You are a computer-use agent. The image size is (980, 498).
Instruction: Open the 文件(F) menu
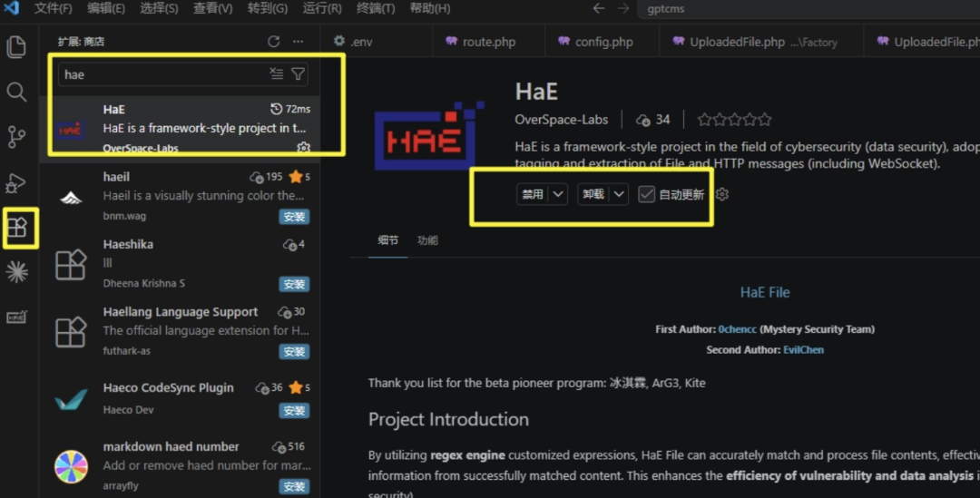[x=53, y=8]
